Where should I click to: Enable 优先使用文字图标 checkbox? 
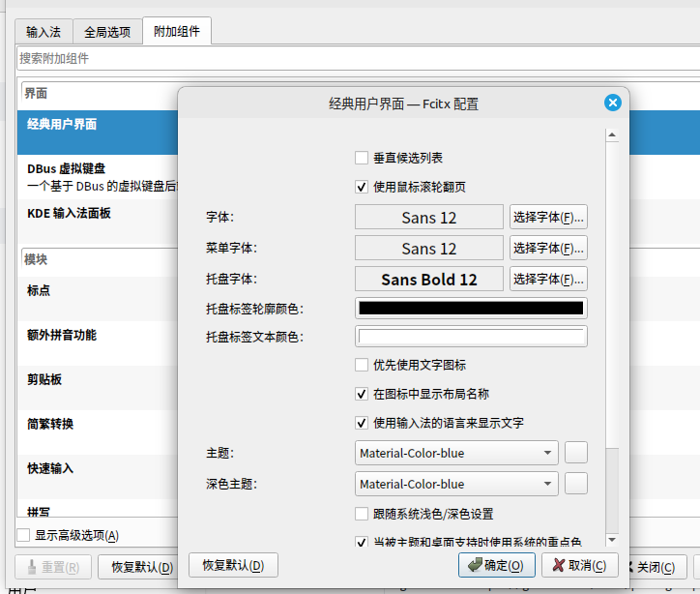click(x=362, y=365)
